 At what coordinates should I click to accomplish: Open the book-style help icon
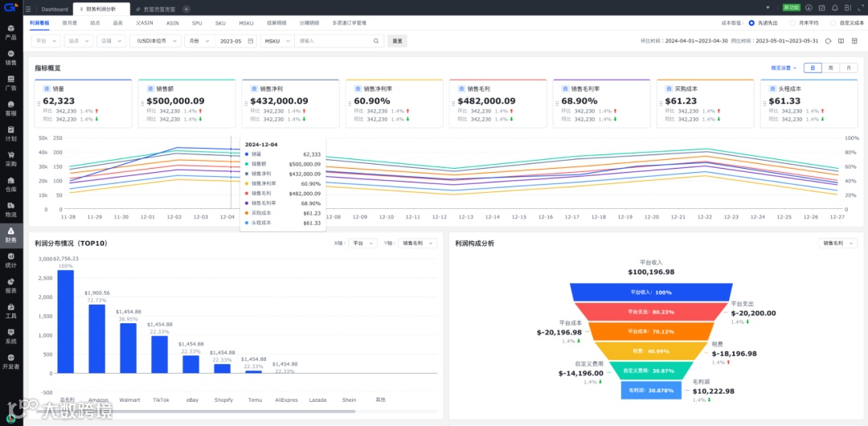tap(841, 41)
